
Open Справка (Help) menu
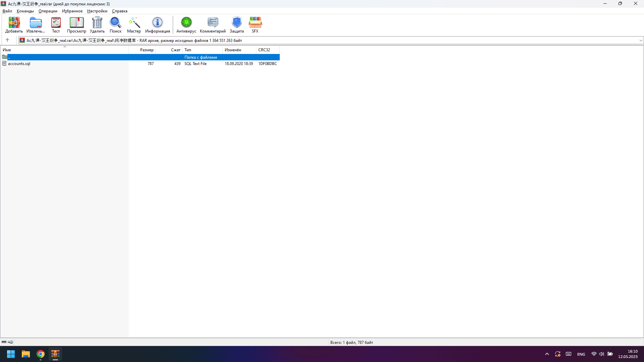119,11
